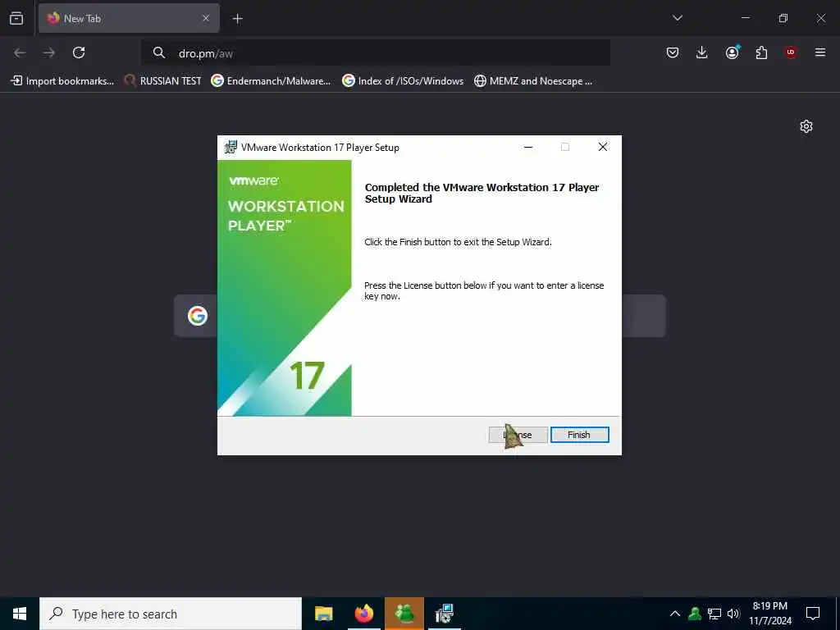Open new tab personalize gear icon
Viewport: 840px width, 630px height.
(806, 126)
